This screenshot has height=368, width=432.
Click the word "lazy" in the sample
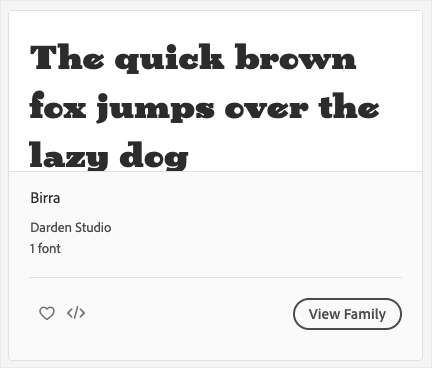click(x=69, y=156)
